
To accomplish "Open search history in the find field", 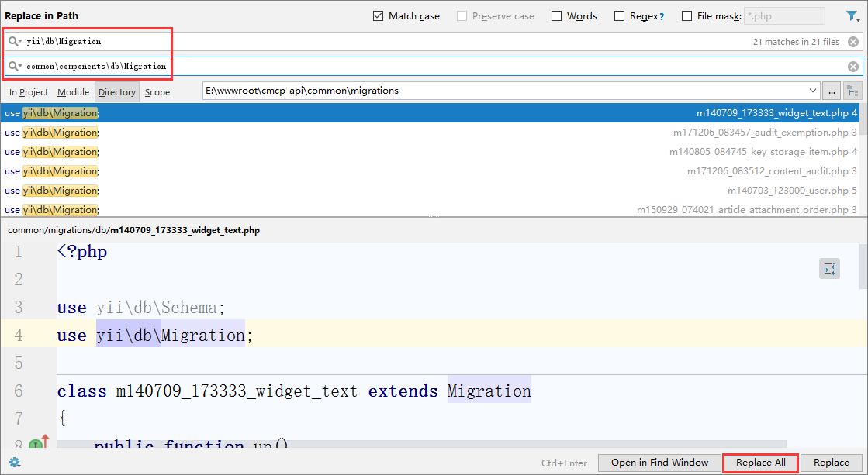I will (x=15, y=42).
